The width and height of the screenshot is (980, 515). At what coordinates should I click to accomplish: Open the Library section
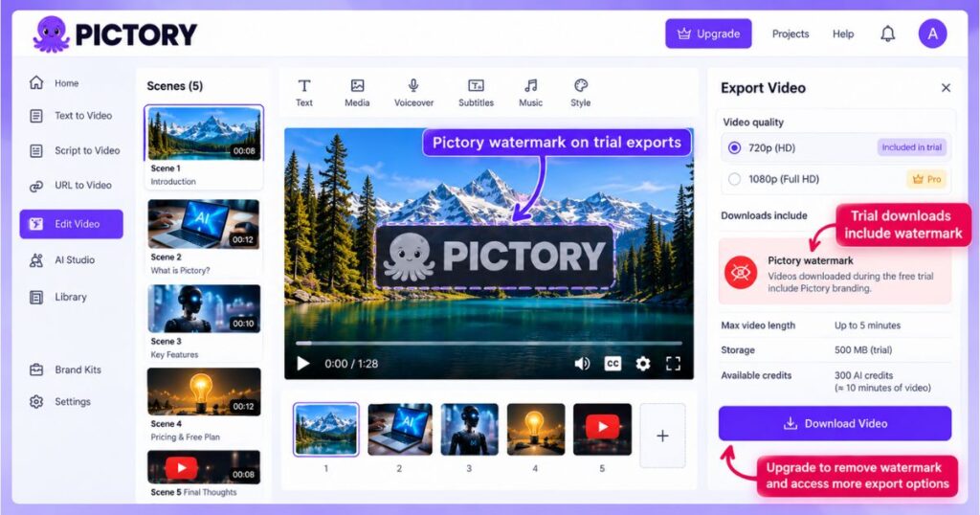click(71, 297)
